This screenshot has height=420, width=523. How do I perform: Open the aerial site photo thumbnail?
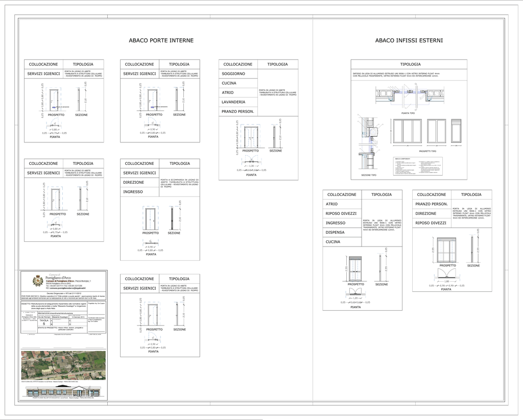pyautogui.click(x=63, y=365)
